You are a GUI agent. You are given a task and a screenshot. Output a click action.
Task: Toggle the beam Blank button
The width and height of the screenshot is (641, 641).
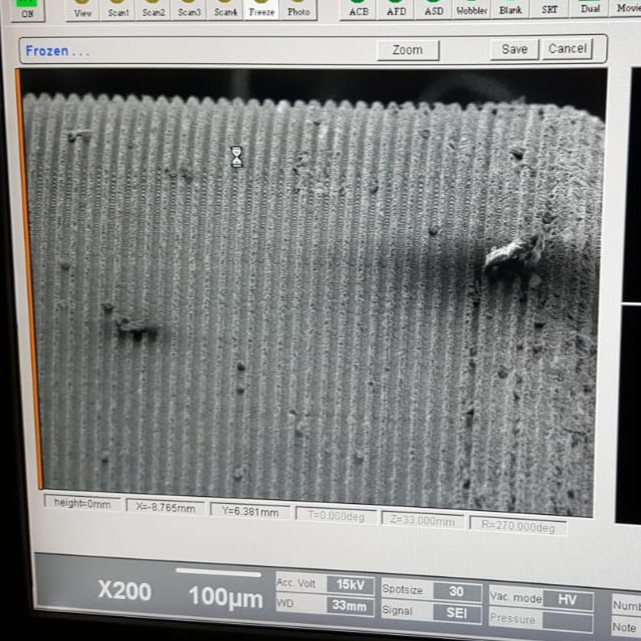511,9
